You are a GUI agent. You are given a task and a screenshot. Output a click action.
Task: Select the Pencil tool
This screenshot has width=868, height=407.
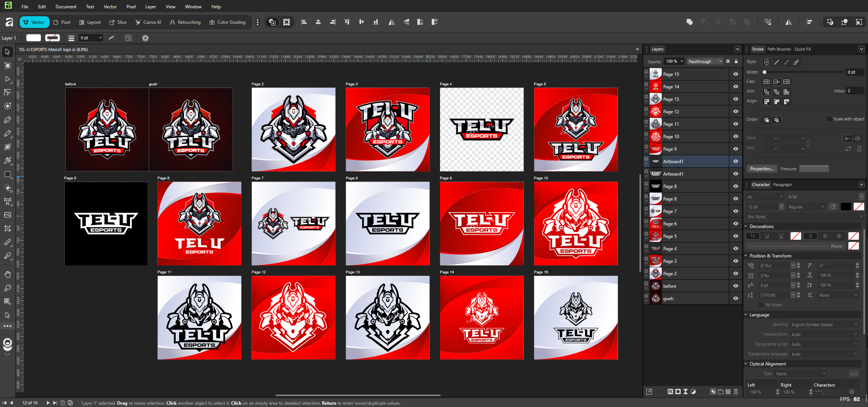[x=8, y=134]
